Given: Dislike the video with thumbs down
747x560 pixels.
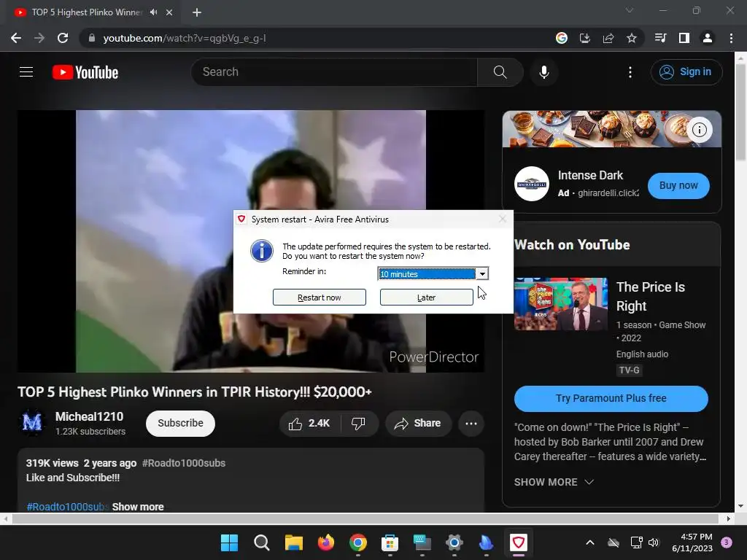Looking at the screenshot, I should pos(359,424).
